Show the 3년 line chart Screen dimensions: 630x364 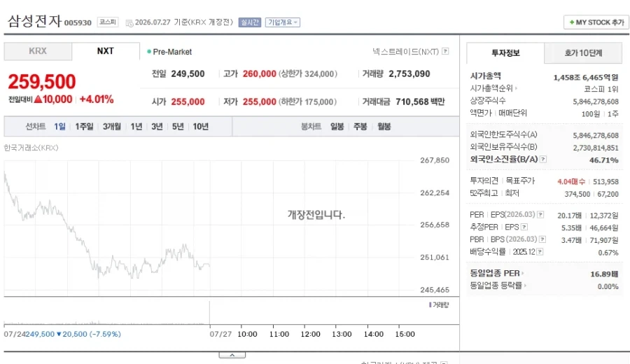157,127
